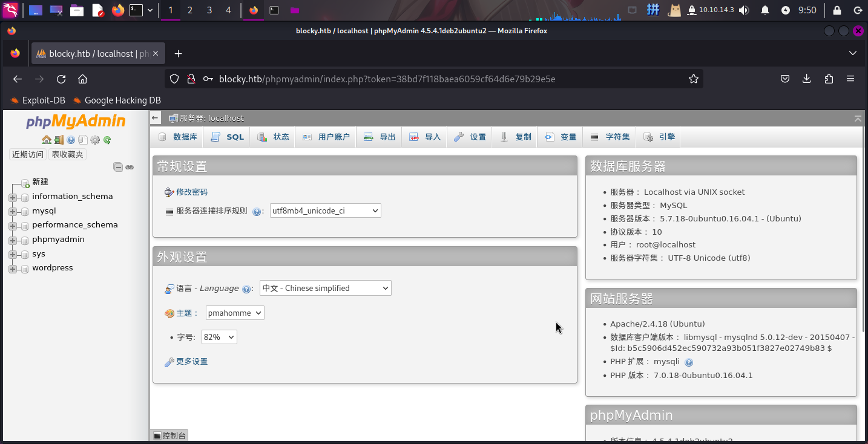Open Firefox hamburger application menu
The image size is (868, 444).
click(x=850, y=79)
